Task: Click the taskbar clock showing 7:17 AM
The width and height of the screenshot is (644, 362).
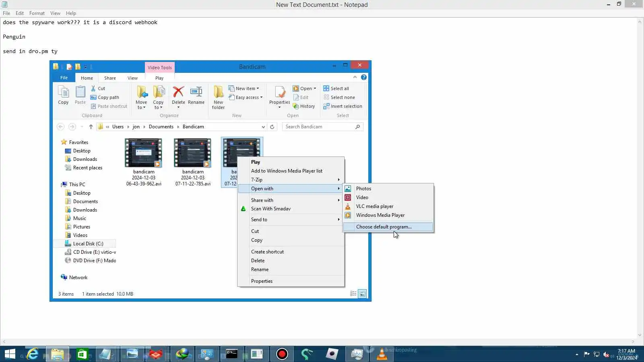Action: pos(627,354)
